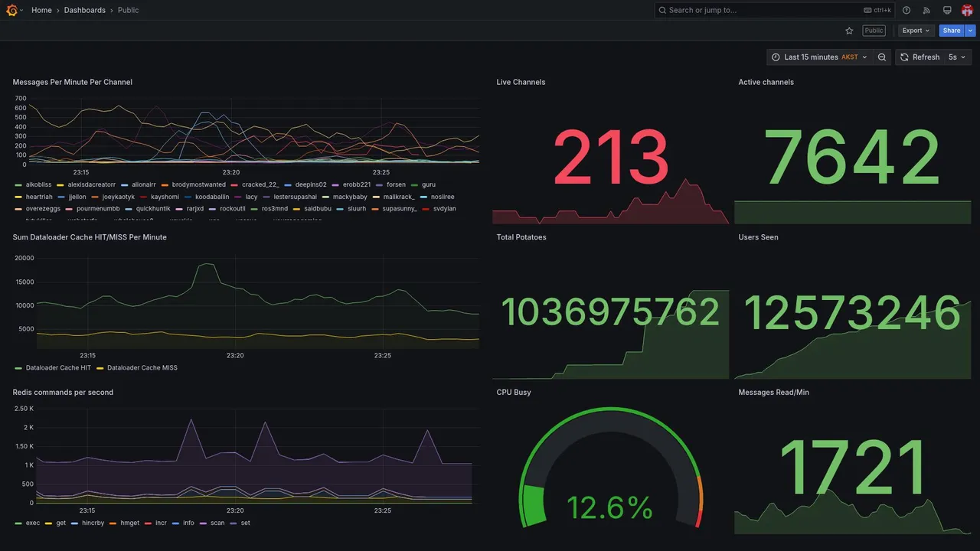
Task: Click the Total Potatoes panel title
Action: 521,237
